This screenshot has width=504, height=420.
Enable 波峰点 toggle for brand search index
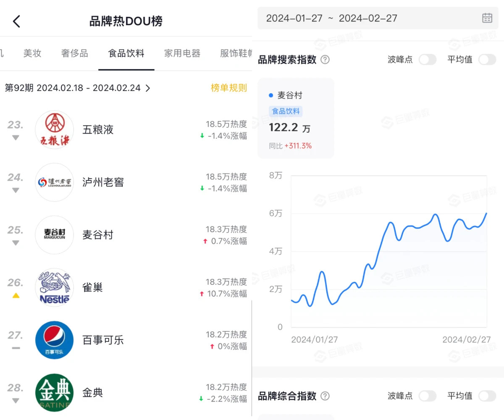click(x=428, y=60)
